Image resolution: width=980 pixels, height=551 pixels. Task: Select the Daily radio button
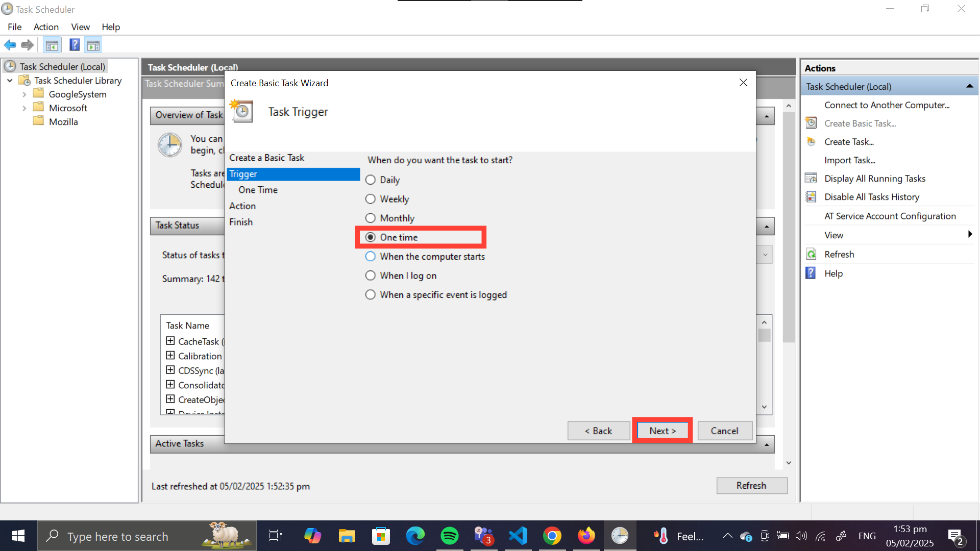click(371, 180)
